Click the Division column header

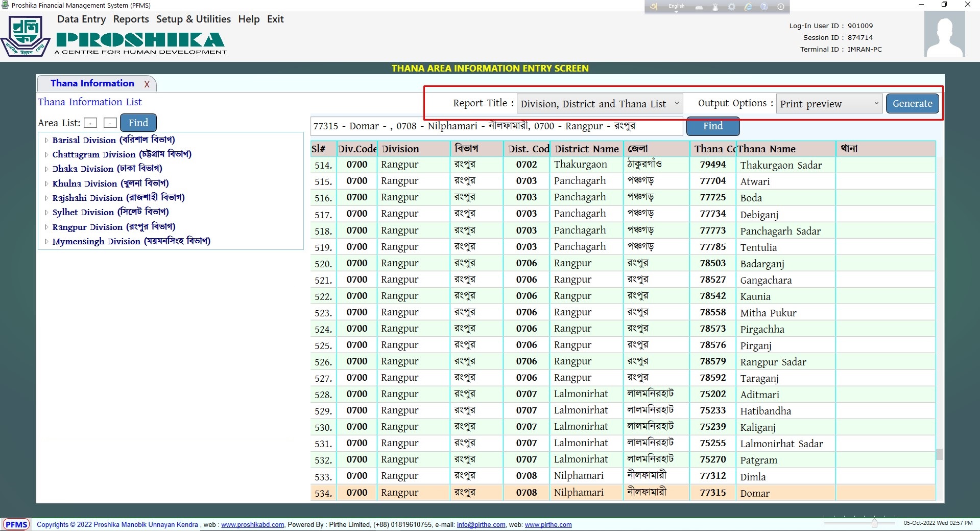pos(414,149)
